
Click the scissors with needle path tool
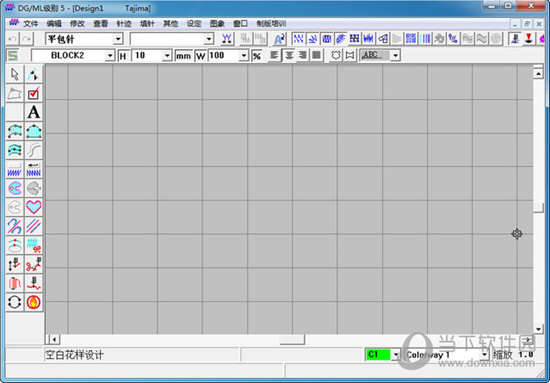tap(33, 264)
